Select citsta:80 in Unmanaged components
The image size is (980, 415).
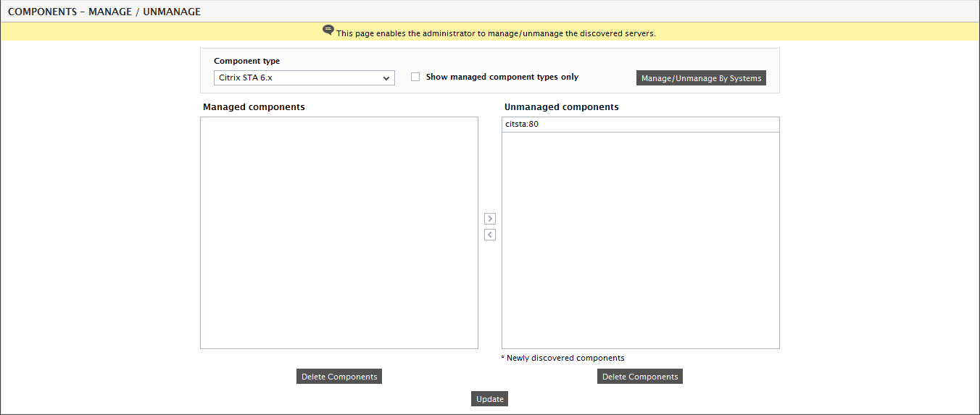pyautogui.click(x=641, y=125)
